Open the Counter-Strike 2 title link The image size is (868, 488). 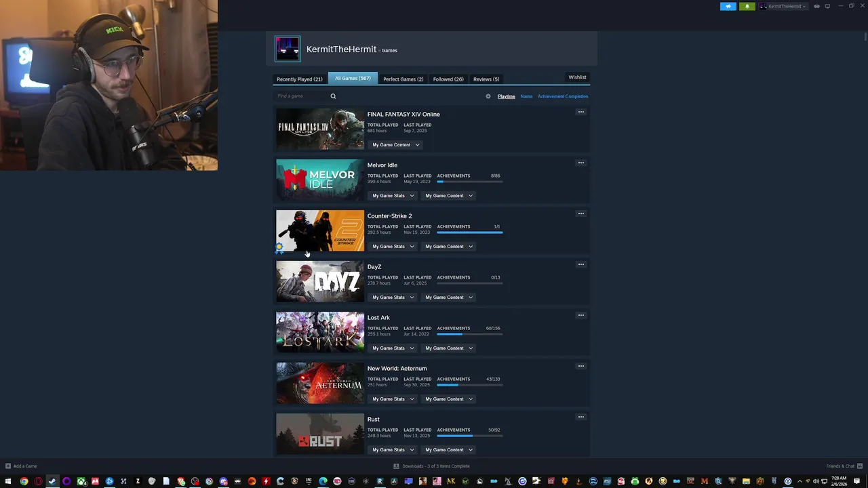(x=389, y=216)
